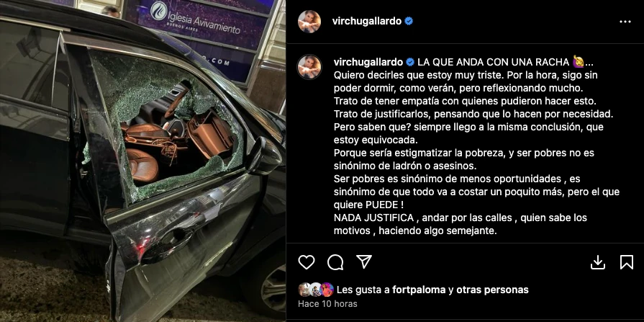Open virchugallardo profile picture in header

pyautogui.click(x=309, y=22)
